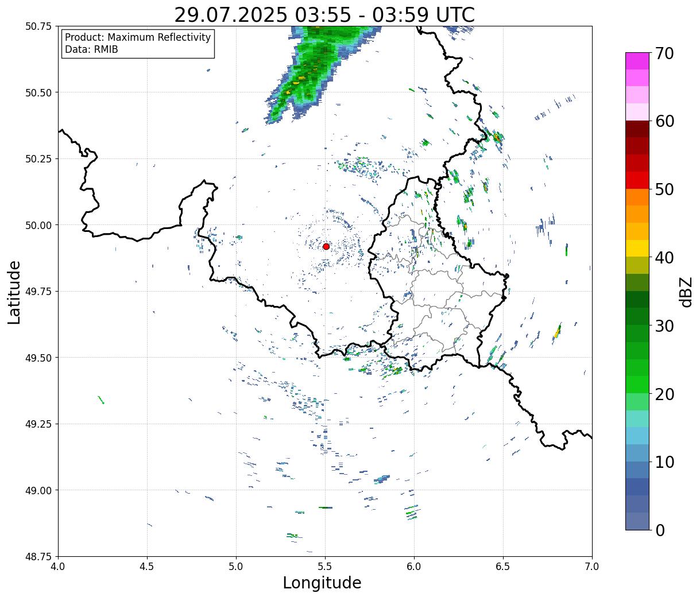This screenshot has width=700, height=597.
Task: Click the plot title timestamp text
Action: point(324,14)
